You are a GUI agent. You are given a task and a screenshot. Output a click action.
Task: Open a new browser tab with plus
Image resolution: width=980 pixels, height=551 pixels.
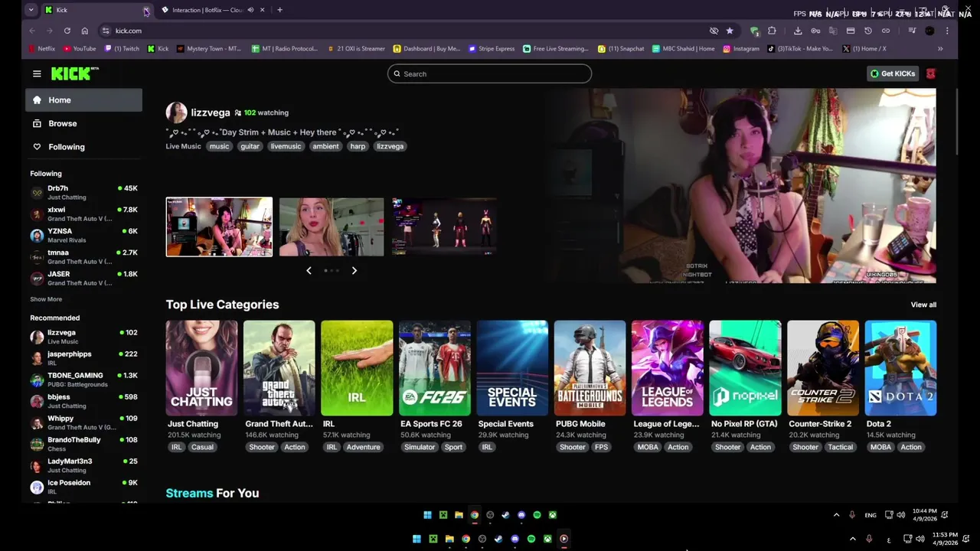[x=279, y=10]
